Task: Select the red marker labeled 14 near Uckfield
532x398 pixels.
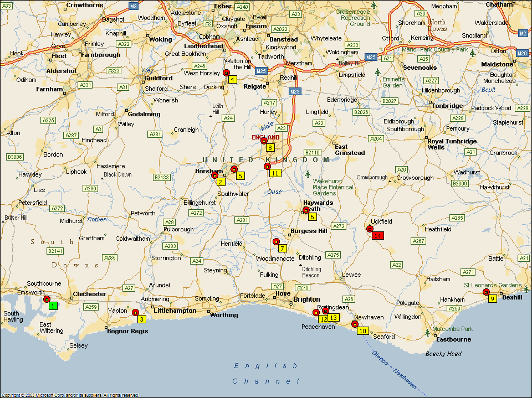Action: [378, 235]
